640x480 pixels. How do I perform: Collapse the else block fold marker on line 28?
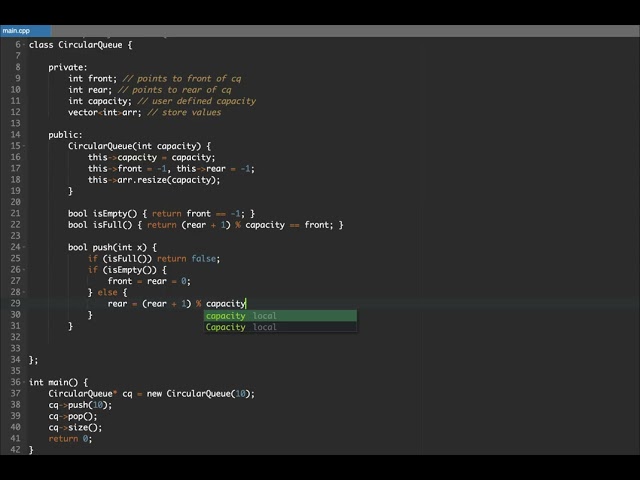(x=24, y=292)
